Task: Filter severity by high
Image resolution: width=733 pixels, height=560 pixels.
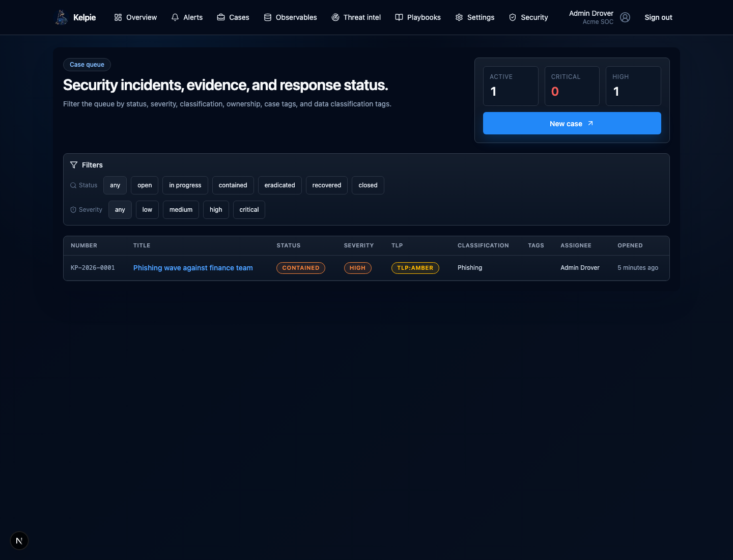Action: pos(216,210)
